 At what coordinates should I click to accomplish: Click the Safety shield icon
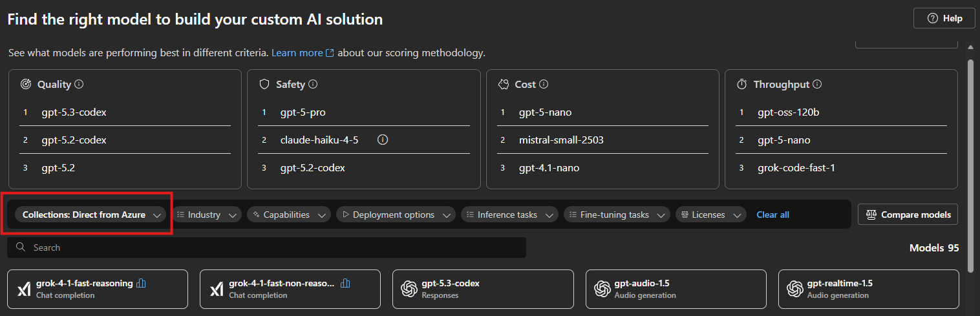pos(264,84)
